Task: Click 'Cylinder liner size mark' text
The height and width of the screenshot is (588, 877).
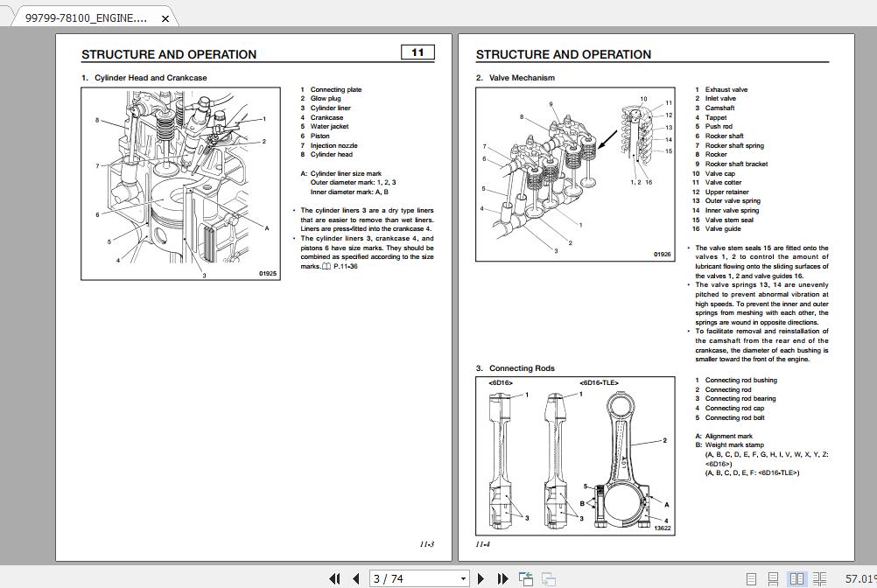Action: tap(346, 173)
